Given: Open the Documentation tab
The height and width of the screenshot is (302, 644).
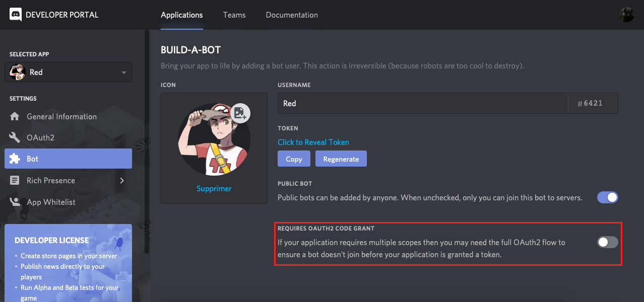Looking at the screenshot, I should (292, 15).
